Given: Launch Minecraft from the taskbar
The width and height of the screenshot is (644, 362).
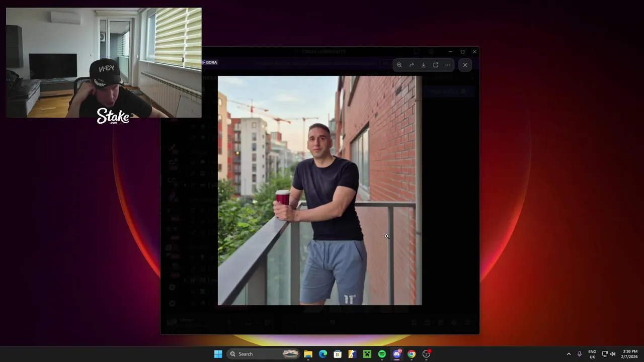Looking at the screenshot, I should point(367,354).
